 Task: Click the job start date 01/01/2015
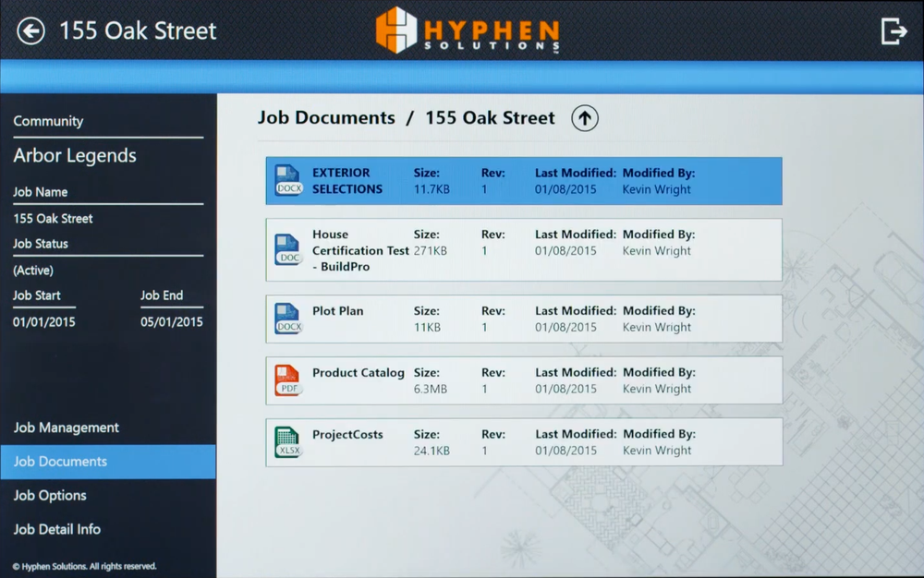point(44,322)
